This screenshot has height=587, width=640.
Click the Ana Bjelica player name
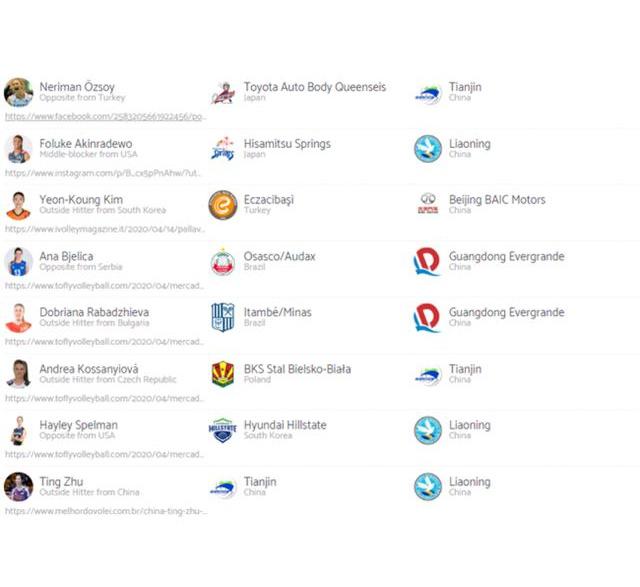[x=66, y=256]
